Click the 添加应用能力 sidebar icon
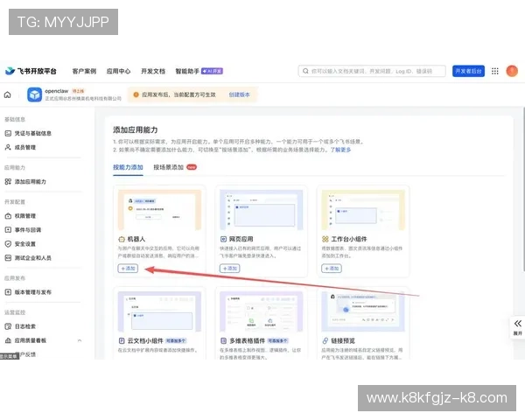Screen dimensions: 525x420 [x=8, y=181]
